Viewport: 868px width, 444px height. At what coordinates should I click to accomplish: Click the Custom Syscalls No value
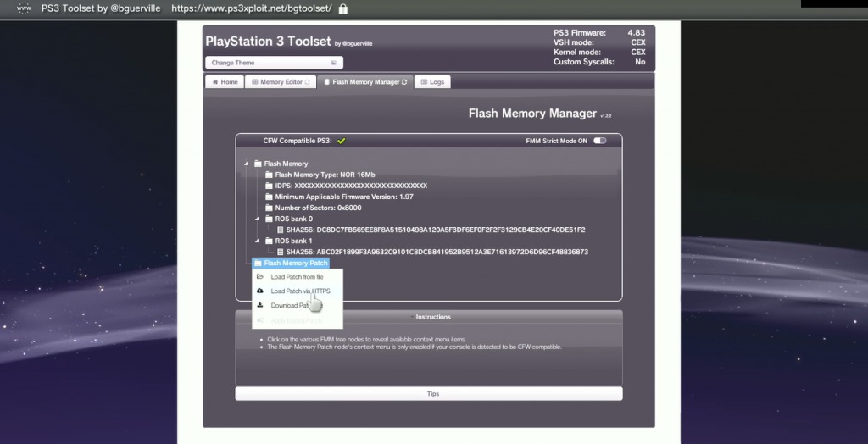(x=640, y=62)
